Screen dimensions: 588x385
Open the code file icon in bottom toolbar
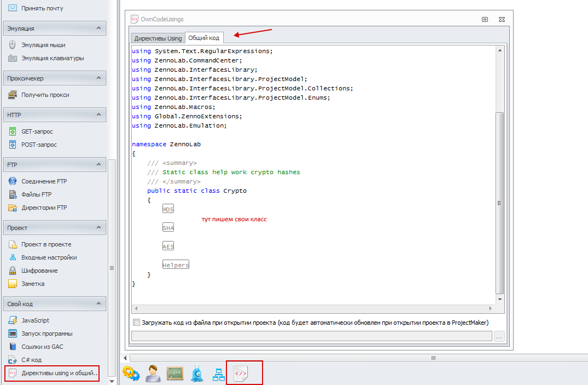click(241, 373)
